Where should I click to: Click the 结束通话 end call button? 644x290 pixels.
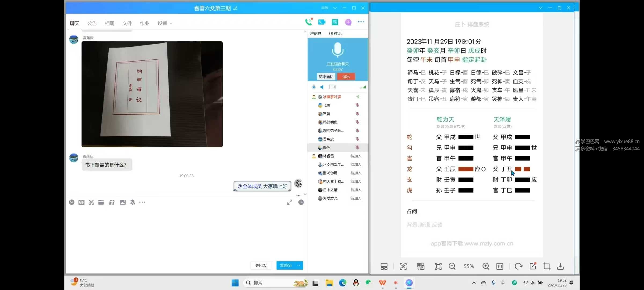tap(326, 77)
